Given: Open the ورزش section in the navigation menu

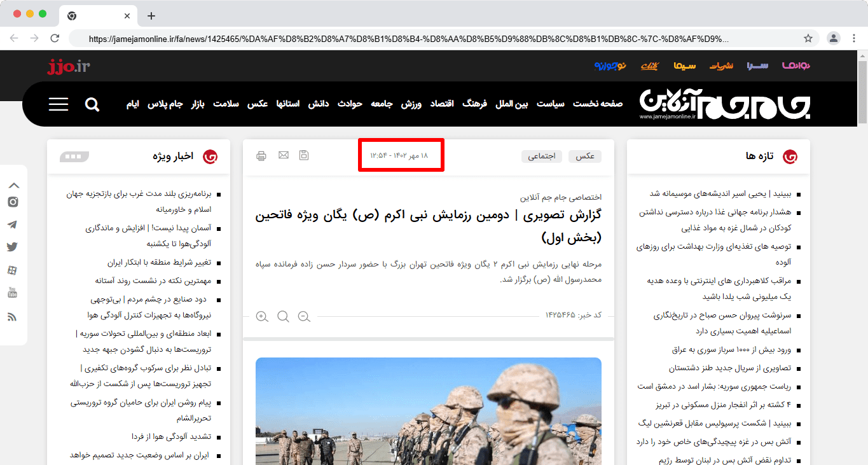Looking at the screenshot, I should tap(411, 104).
